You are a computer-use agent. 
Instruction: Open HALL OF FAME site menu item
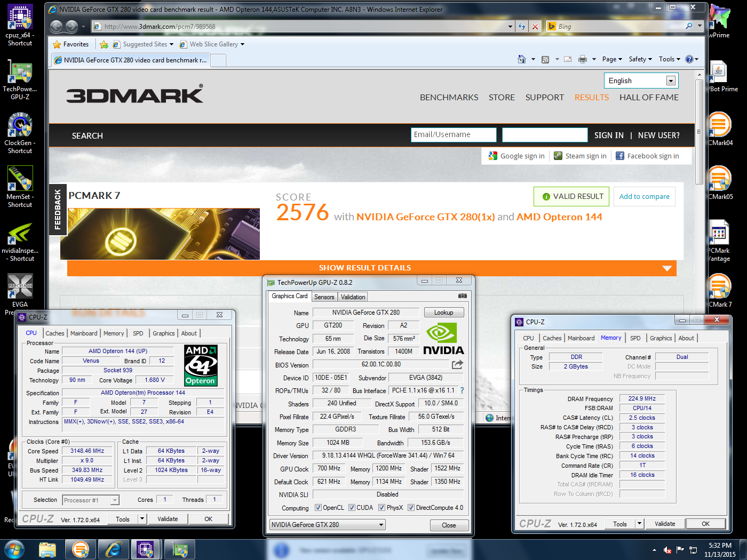pyautogui.click(x=649, y=97)
